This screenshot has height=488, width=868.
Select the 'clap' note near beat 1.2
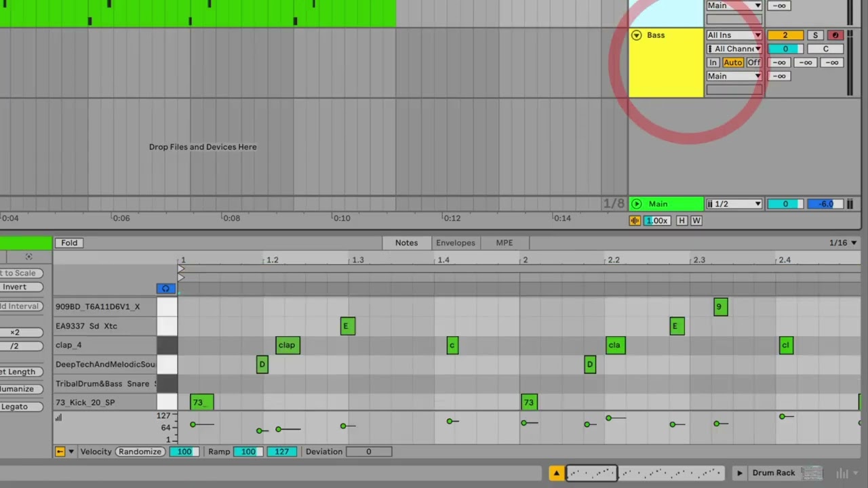click(287, 345)
